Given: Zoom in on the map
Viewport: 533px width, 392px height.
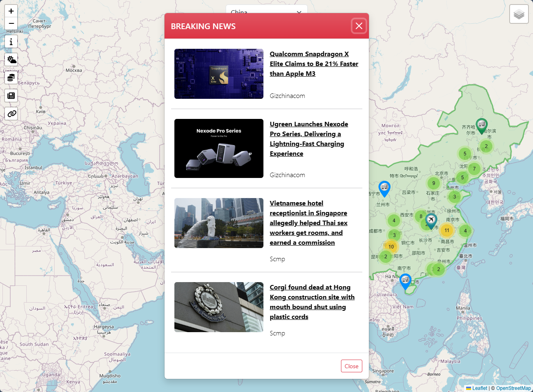Looking at the screenshot, I should pyautogui.click(x=11, y=11).
